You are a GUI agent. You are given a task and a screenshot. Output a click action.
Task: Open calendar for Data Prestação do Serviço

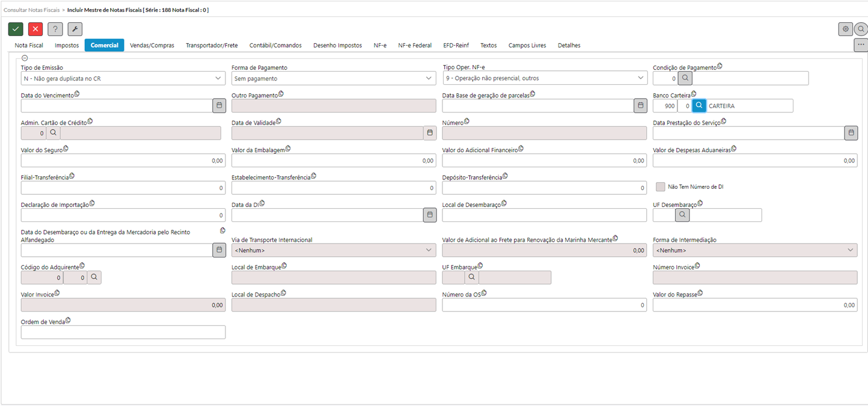point(851,133)
